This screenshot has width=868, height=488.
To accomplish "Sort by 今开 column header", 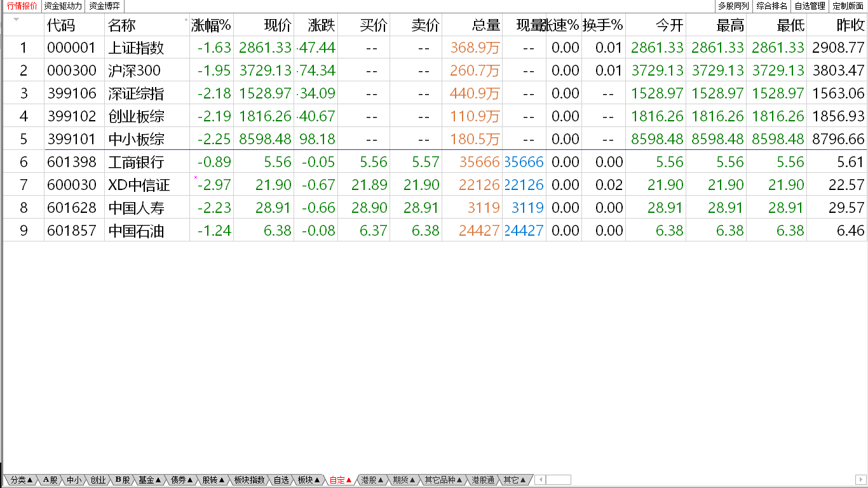I will (670, 25).
